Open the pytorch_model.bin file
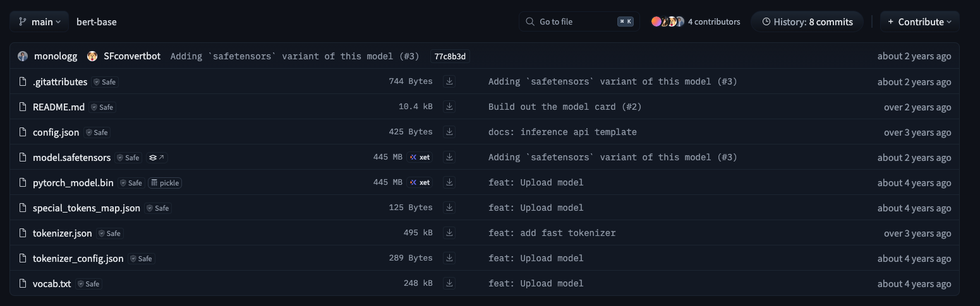980x306 pixels. 73,182
